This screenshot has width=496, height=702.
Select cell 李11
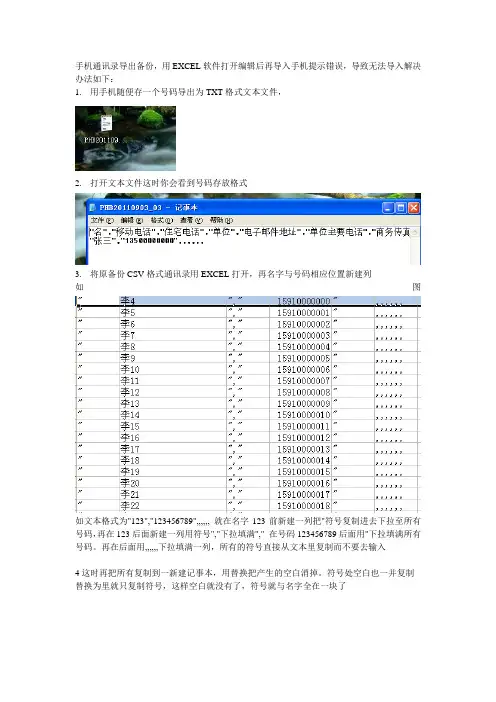coord(173,381)
